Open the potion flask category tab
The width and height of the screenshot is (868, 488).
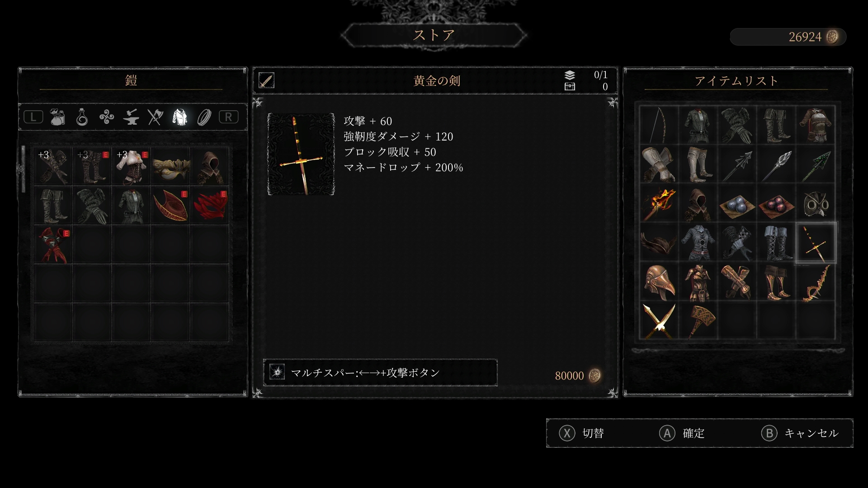[82, 117]
